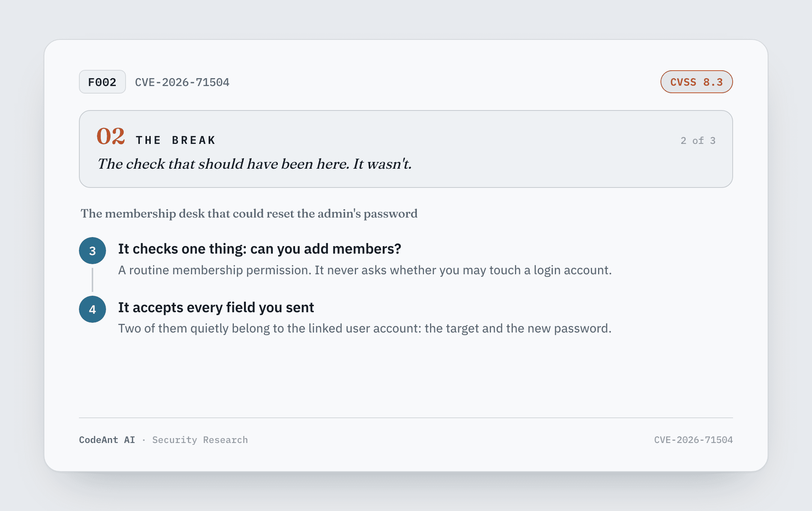
Task: Click the linked user account description text
Action: pos(365,328)
